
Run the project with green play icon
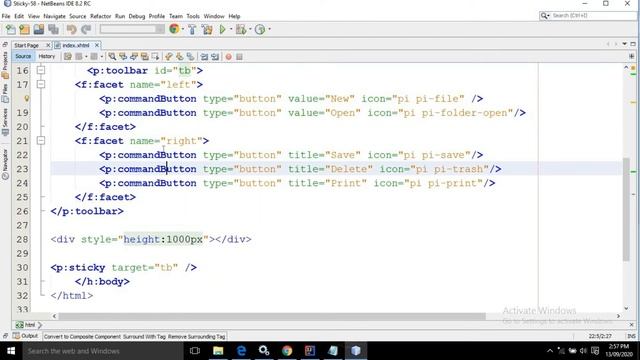tap(222, 29)
